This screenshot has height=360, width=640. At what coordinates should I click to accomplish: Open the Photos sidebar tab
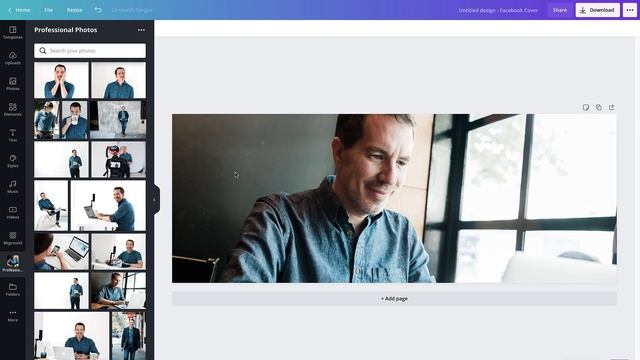pos(13,84)
